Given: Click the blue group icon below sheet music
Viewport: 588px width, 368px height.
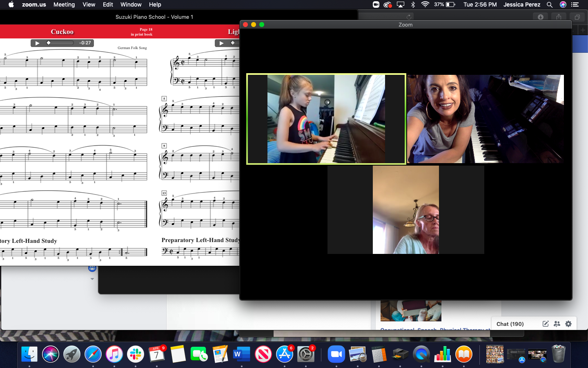Looking at the screenshot, I should 92,269.
